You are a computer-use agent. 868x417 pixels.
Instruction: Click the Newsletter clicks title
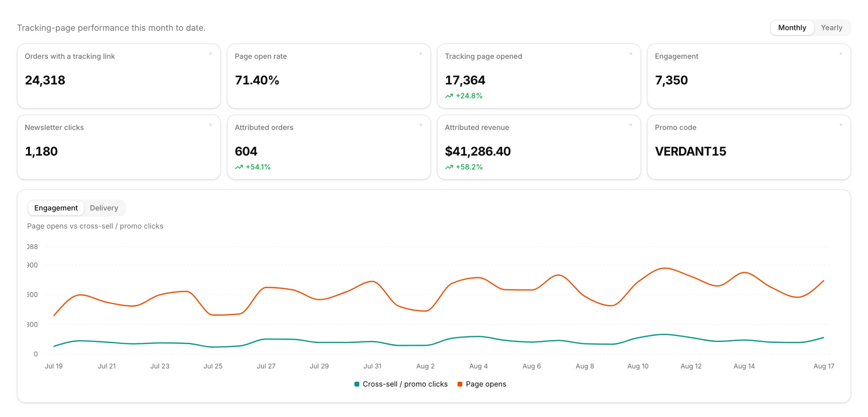[x=54, y=128]
